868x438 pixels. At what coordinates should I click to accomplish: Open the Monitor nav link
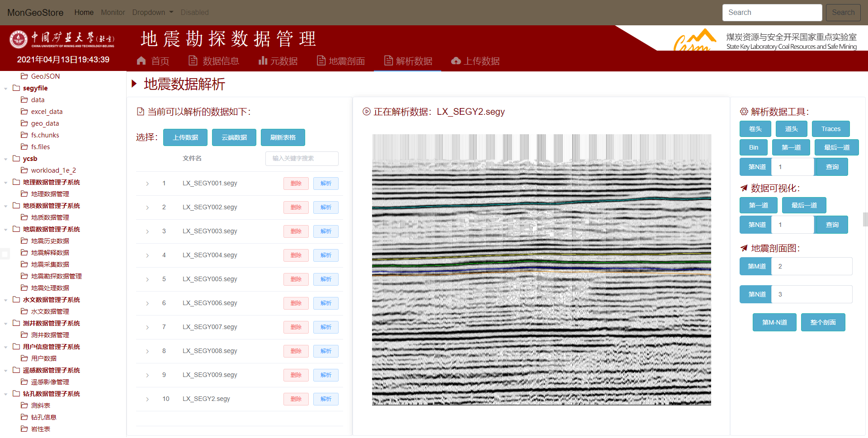113,13
